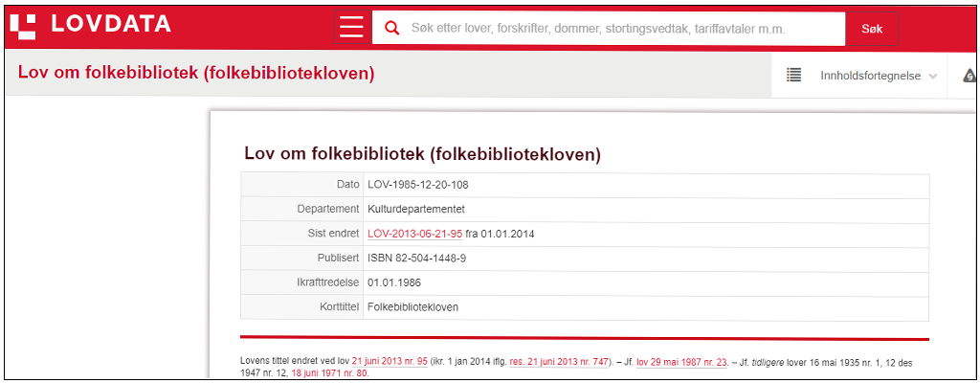The image size is (980, 383).
Task: Open link '18 juni 1971 nr. 80'
Action: point(329,373)
